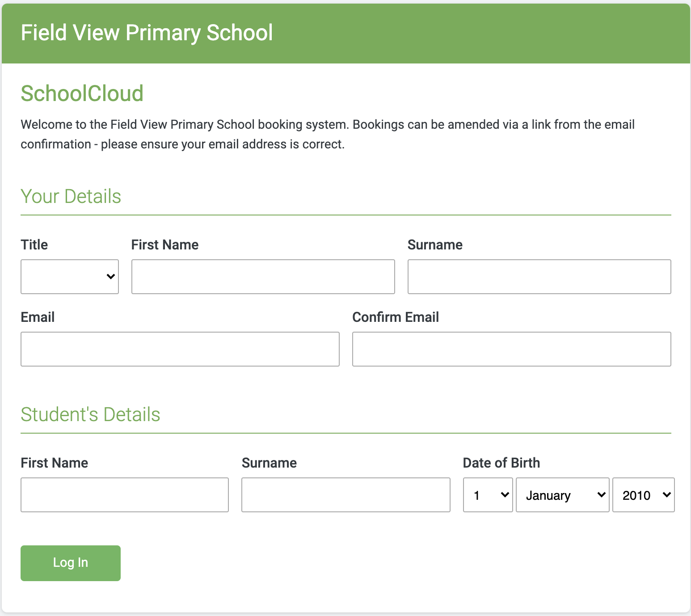Click the Confirm Email label

click(x=396, y=317)
